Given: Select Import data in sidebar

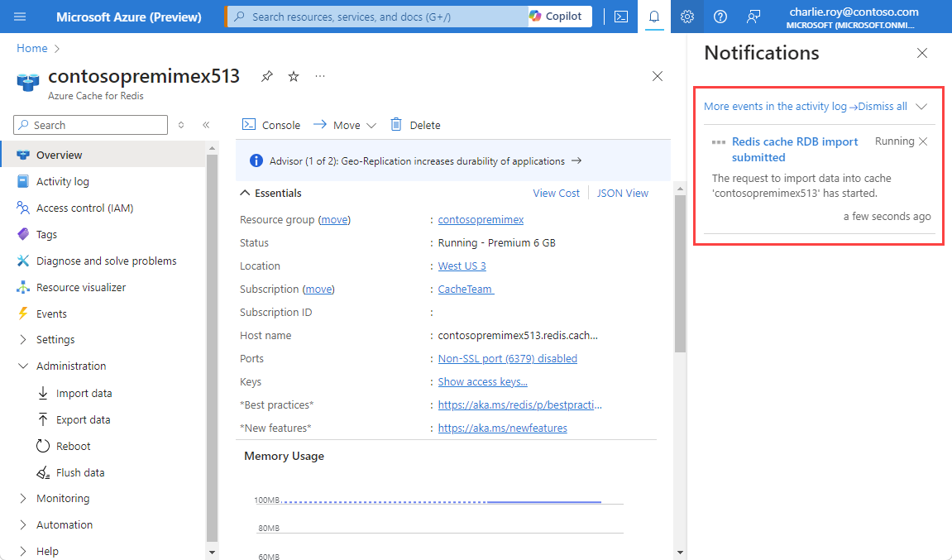Looking at the screenshot, I should [84, 393].
